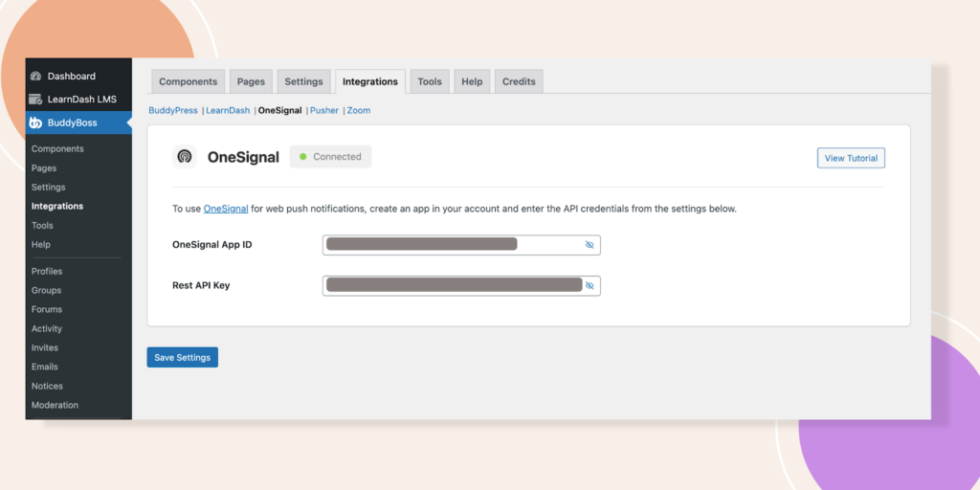Toggle visibility of Rest API Key
Image resolution: width=980 pixels, height=490 pixels.
tap(590, 285)
